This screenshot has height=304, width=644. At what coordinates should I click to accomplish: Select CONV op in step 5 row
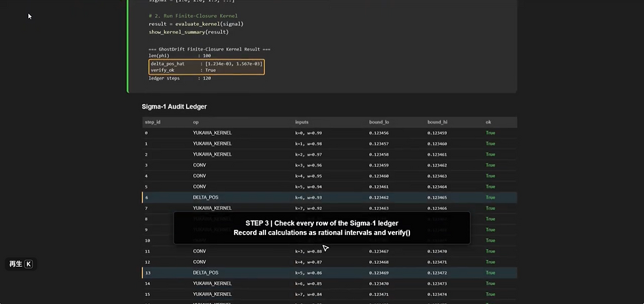[199, 186]
